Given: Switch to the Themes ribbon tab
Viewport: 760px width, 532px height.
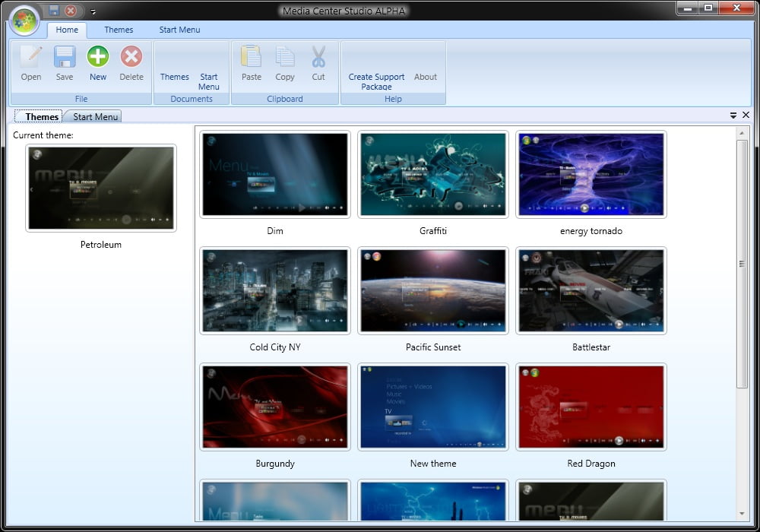Looking at the screenshot, I should coord(119,30).
